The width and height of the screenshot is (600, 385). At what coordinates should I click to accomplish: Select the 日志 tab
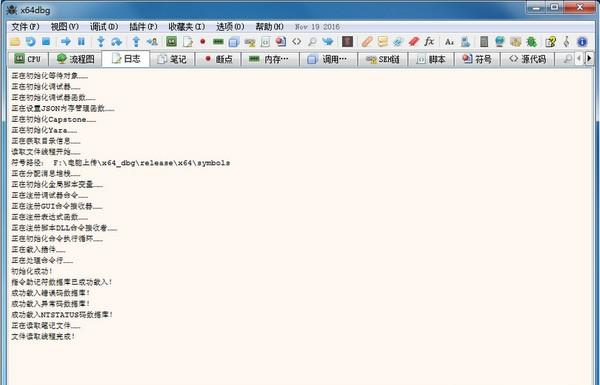point(126,59)
